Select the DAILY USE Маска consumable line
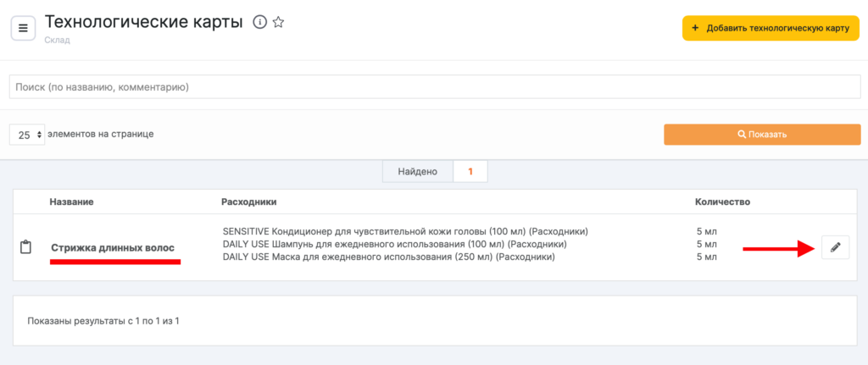 coord(388,257)
